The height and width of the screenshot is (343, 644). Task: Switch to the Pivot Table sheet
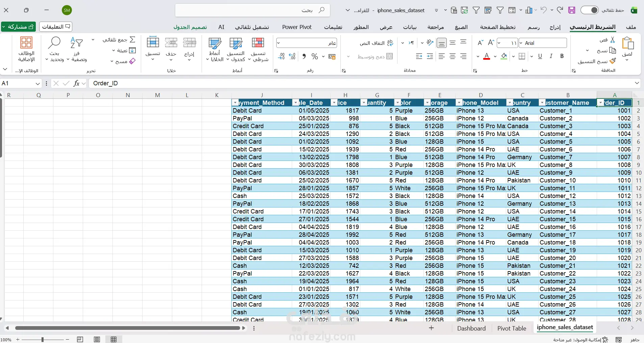(512, 328)
